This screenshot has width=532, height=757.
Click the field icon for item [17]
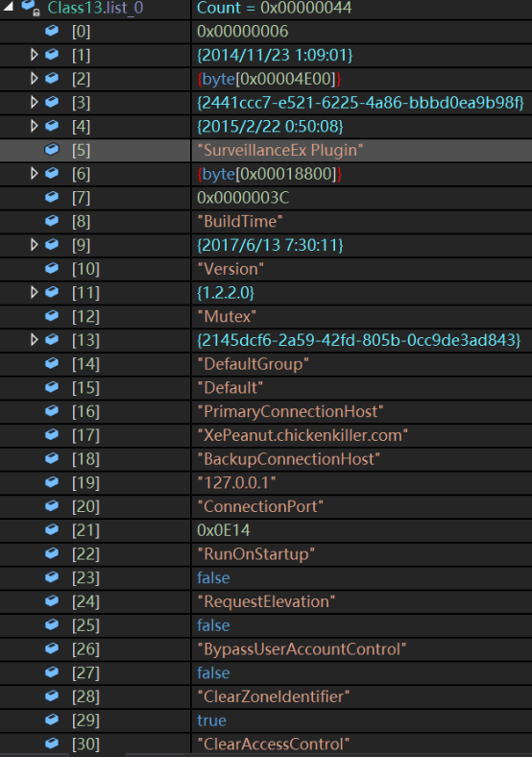(52, 434)
